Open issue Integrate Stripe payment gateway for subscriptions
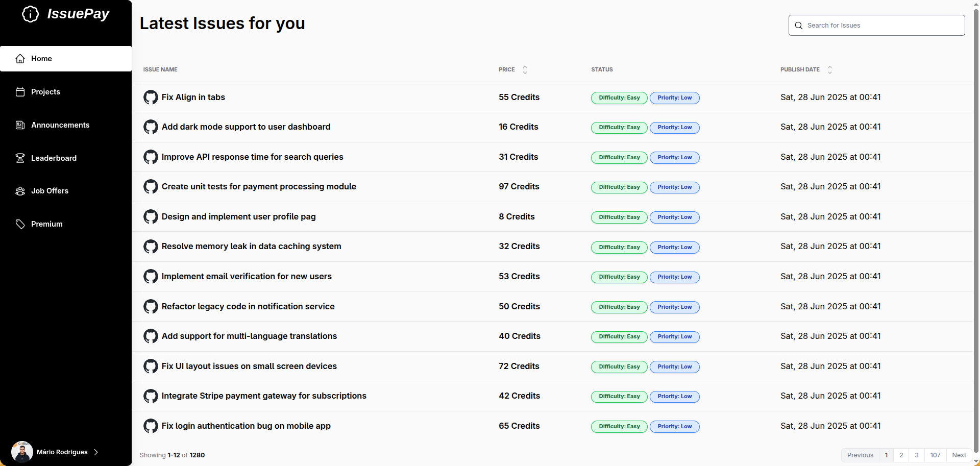Image resolution: width=980 pixels, height=466 pixels. coord(264,396)
